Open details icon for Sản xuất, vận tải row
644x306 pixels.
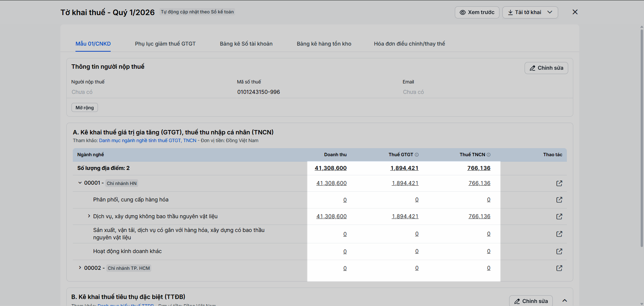559,234
